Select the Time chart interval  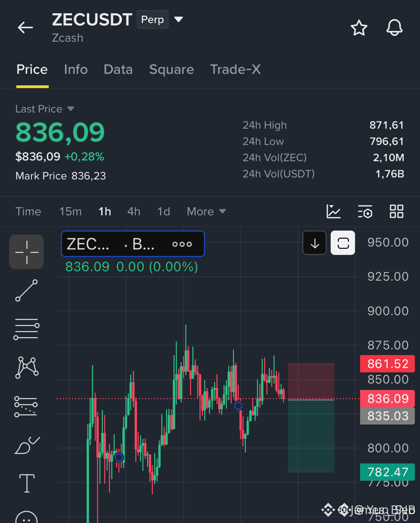tap(28, 211)
